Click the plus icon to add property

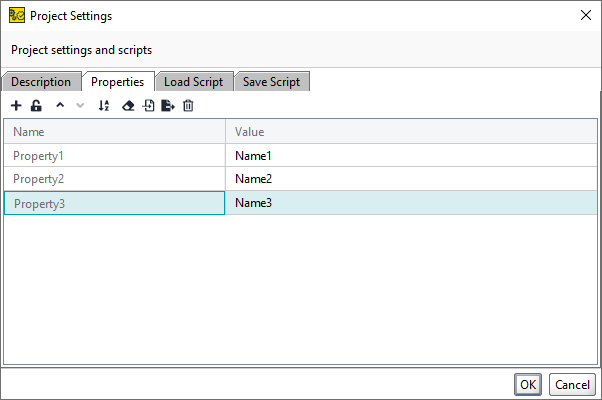[x=16, y=106]
